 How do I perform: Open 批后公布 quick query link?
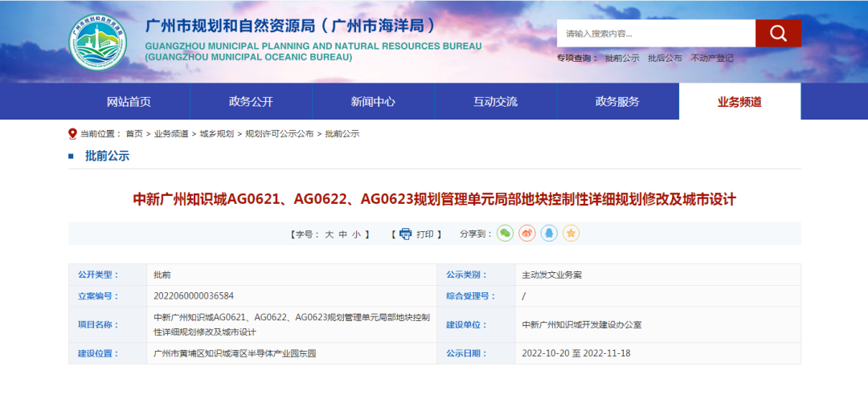coord(665,58)
